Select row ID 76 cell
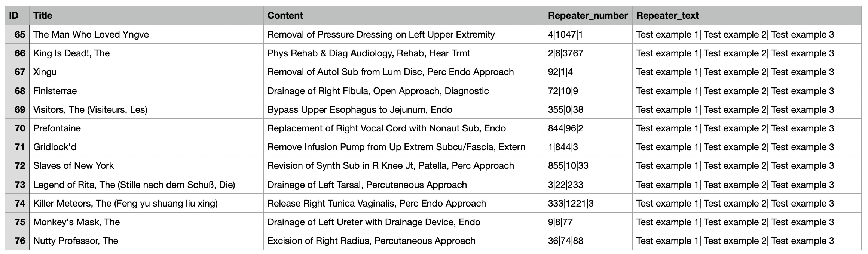 point(17,241)
